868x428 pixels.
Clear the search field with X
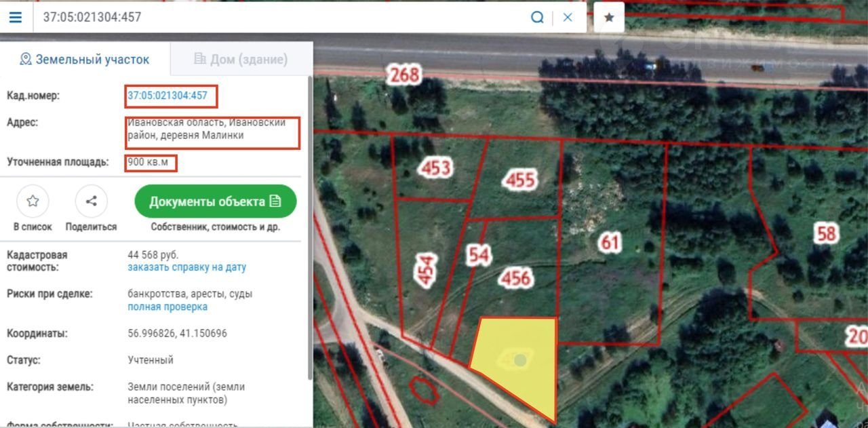[568, 17]
